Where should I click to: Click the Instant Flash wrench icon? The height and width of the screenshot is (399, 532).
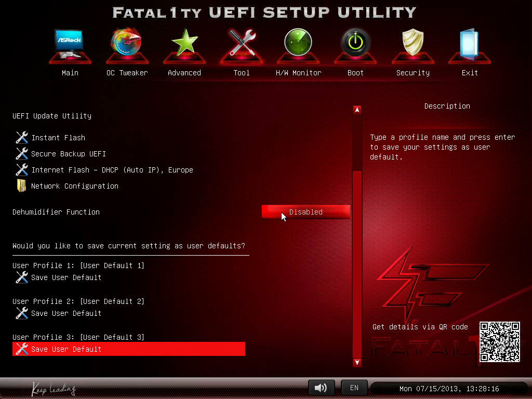click(x=22, y=137)
